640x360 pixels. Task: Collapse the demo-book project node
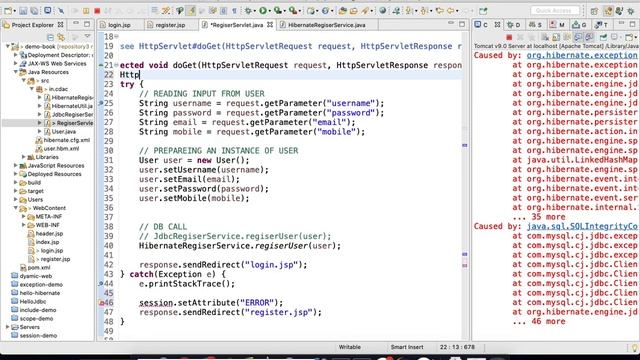[8, 46]
